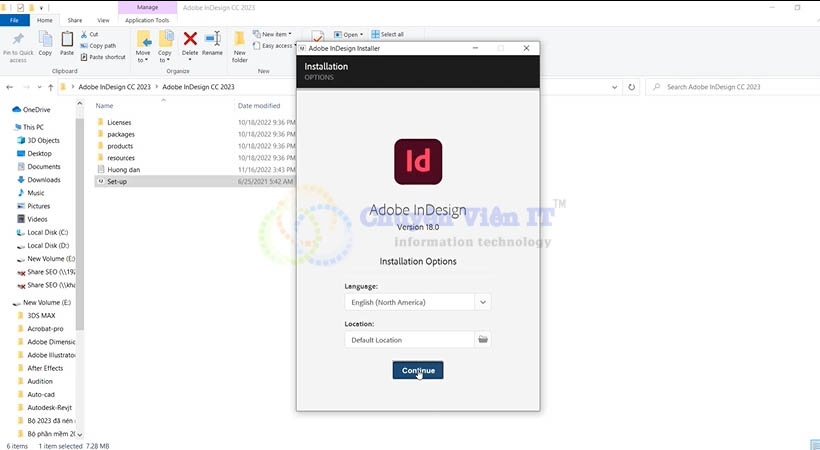Select the packages folder
Screen dimensions: 820x450
point(121,134)
